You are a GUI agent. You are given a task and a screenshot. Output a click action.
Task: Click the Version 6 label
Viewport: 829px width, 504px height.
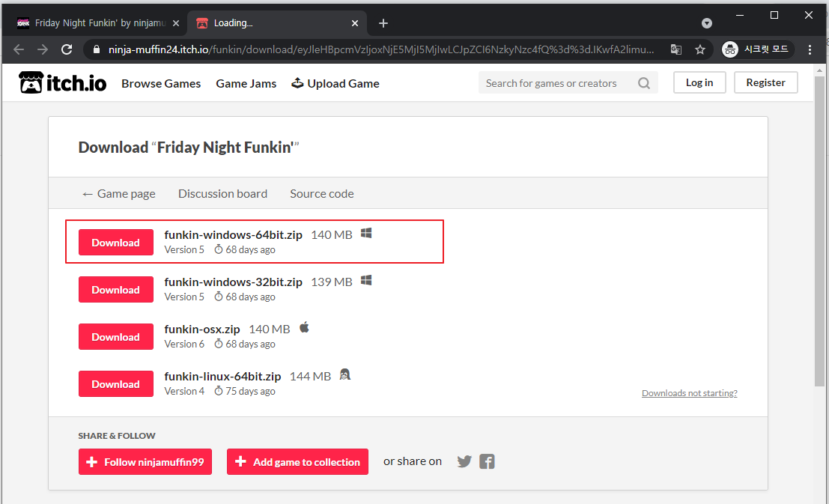[184, 344]
